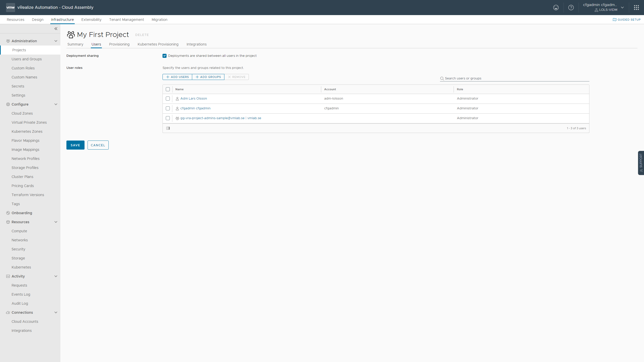This screenshot has width=644, height=362.
Task: Click the project users icon beside title
Action: pos(71,35)
